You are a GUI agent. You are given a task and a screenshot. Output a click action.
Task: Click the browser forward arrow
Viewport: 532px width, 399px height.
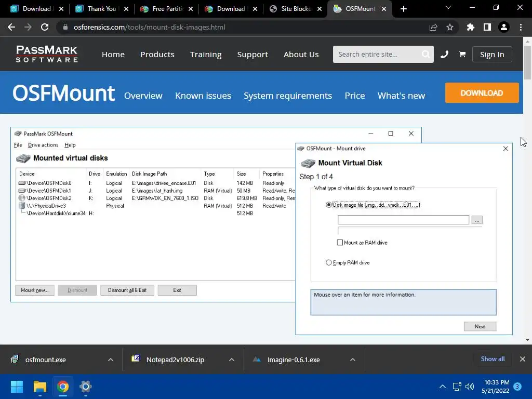pyautogui.click(x=28, y=27)
